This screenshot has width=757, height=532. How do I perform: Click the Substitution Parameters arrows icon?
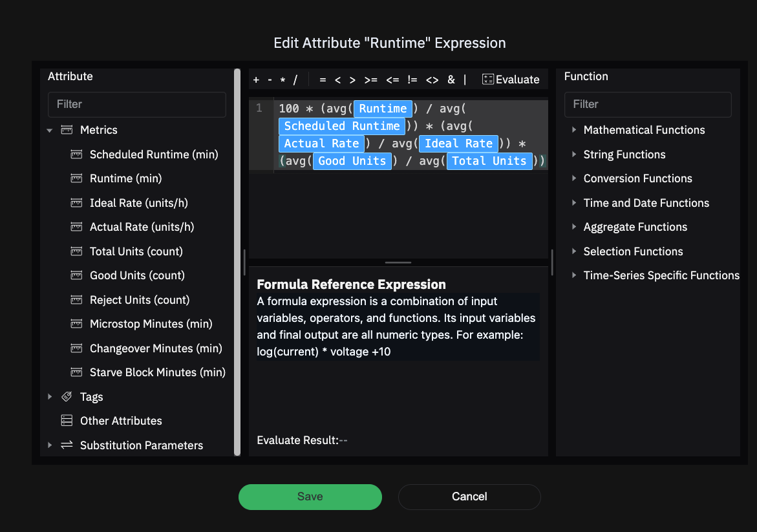click(67, 445)
